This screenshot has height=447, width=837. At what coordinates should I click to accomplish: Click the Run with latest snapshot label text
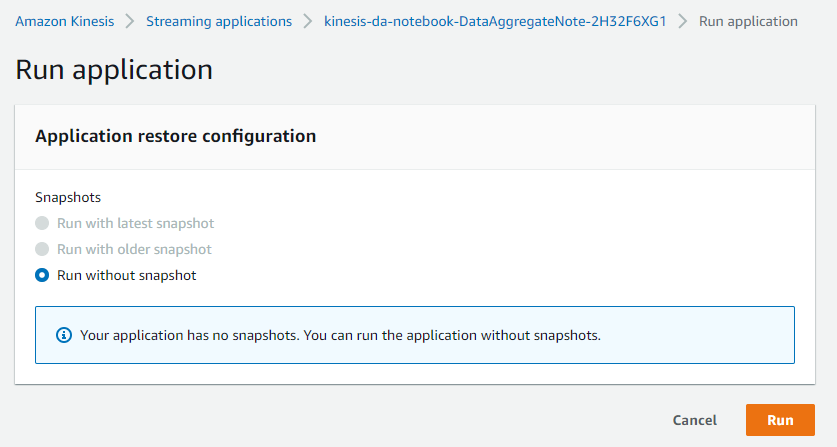tap(136, 223)
